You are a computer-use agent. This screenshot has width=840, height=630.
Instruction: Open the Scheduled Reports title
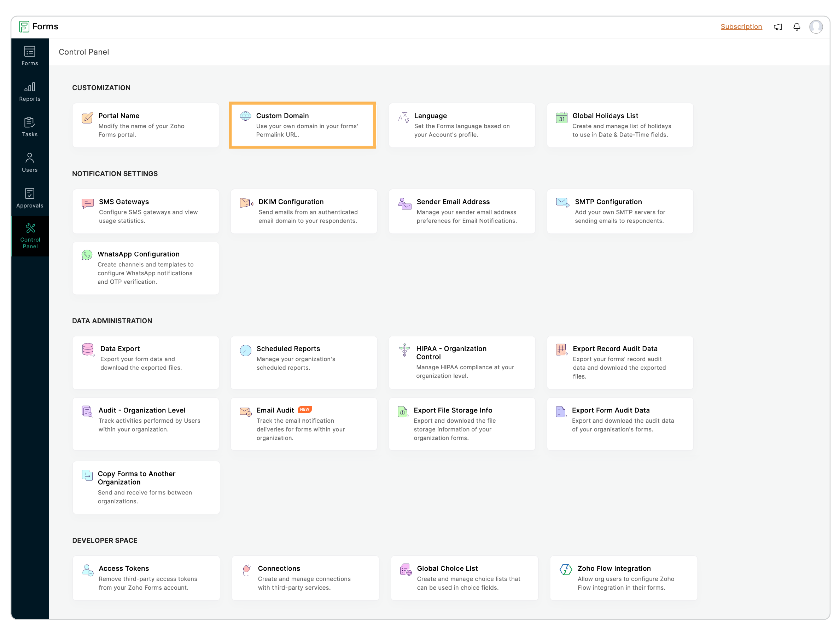(288, 348)
